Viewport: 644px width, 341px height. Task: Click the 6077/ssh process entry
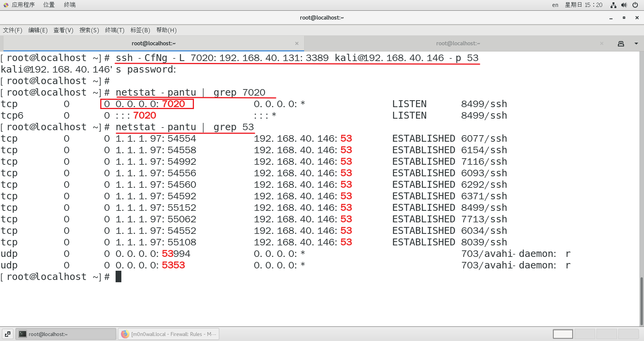pos(484,139)
